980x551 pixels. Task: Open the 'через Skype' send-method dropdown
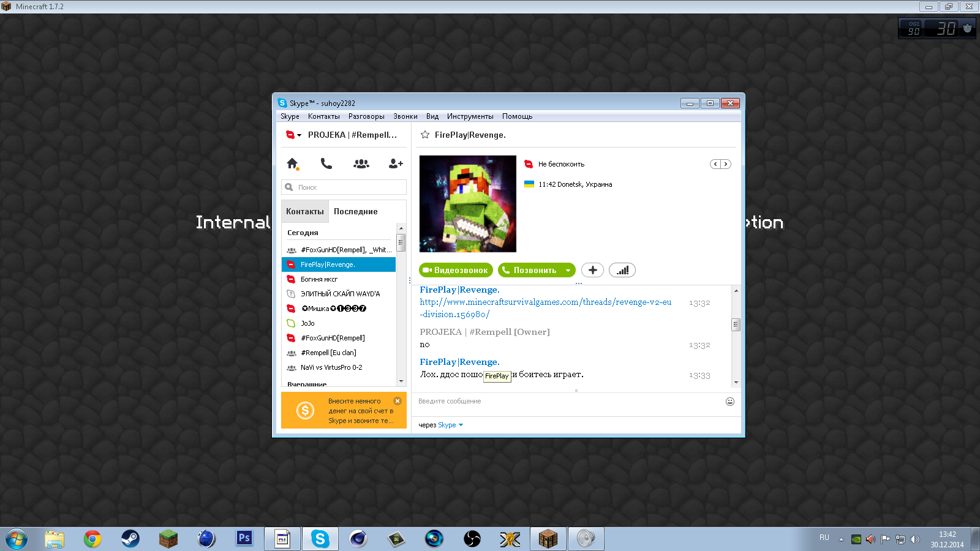[x=461, y=425]
